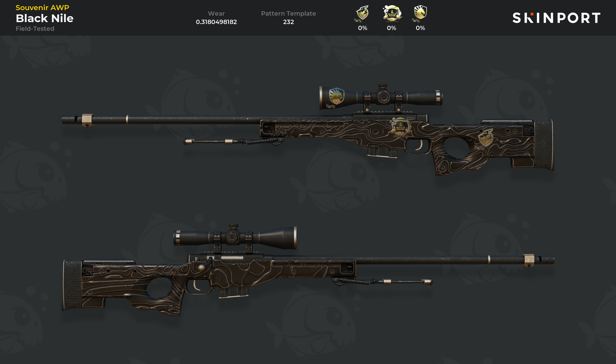Image resolution: width=616 pixels, height=364 pixels.
Task: Click the Wear label heading
Action: [x=216, y=13]
